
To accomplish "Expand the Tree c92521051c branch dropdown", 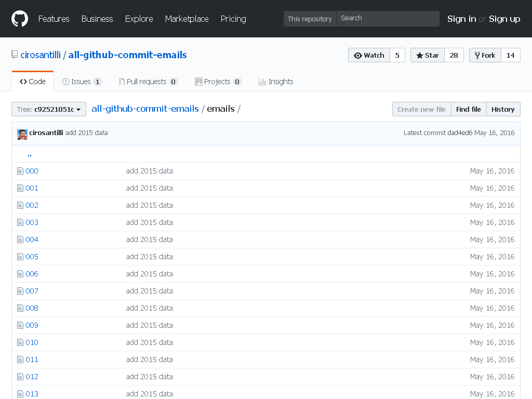I will pyautogui.click(x=48, y=109).
